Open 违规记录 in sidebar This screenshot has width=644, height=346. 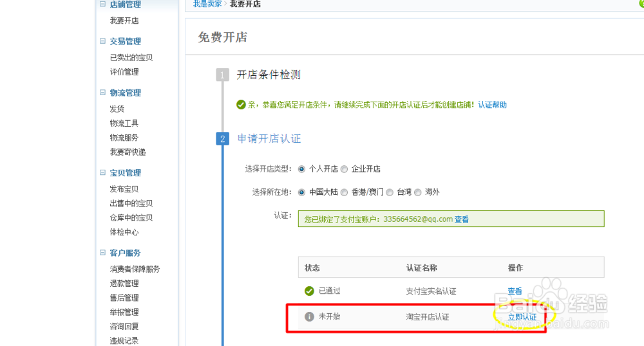pyautogui.click(x=124, y=340)
